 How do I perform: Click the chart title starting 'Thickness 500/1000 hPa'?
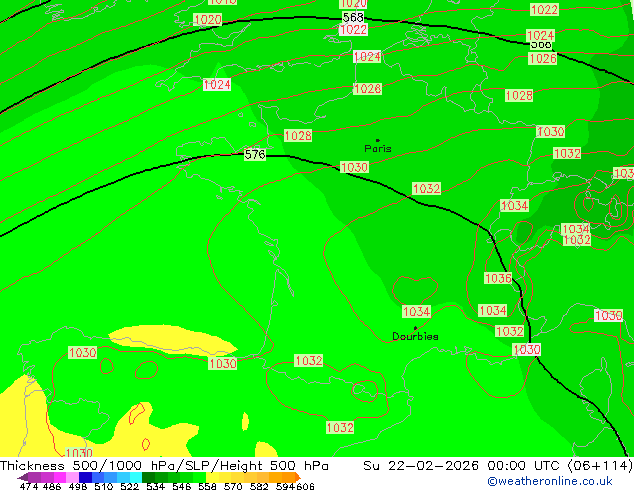point(164,466)
